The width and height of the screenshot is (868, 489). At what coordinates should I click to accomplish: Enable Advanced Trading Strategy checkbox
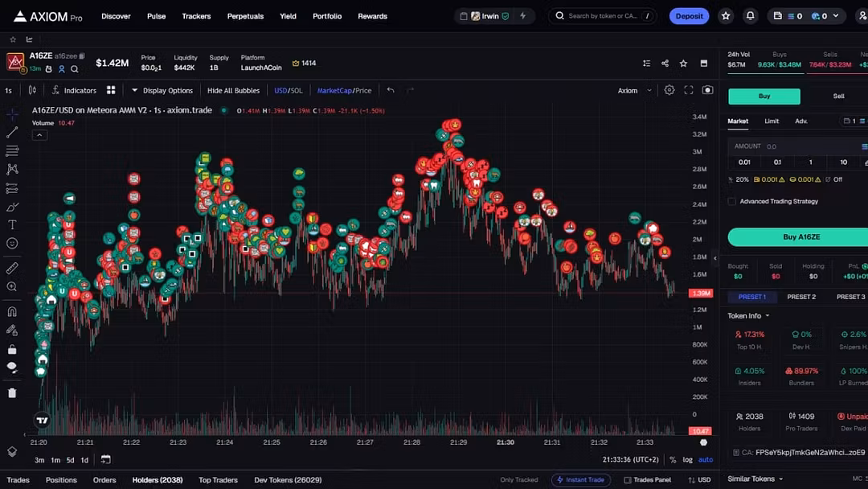(732, 201)
